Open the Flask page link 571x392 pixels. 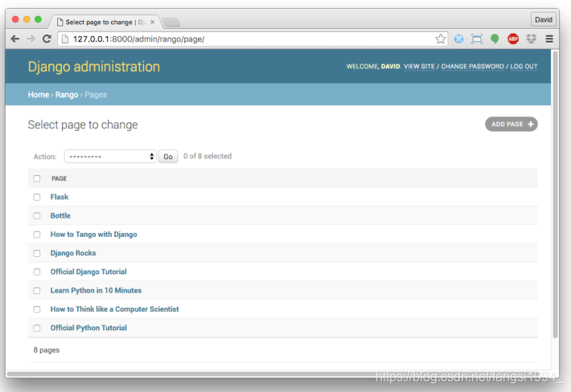[60, 197]
